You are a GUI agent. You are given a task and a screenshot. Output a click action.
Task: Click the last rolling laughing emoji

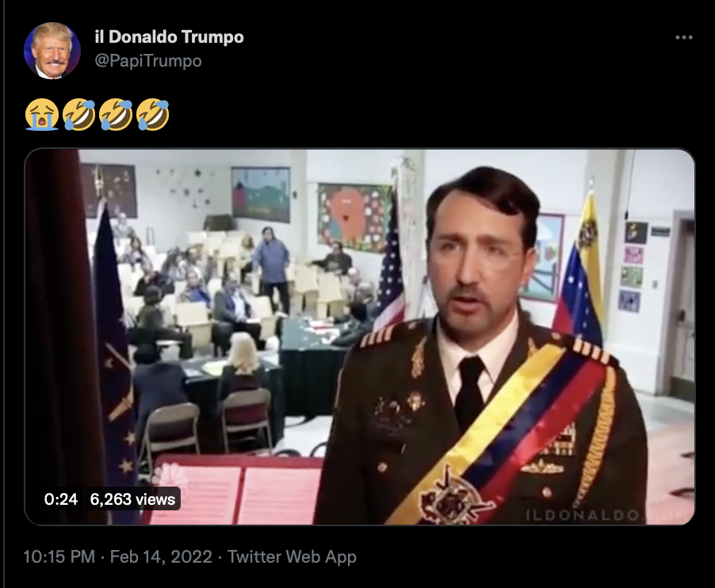click(x=153, y=114)
